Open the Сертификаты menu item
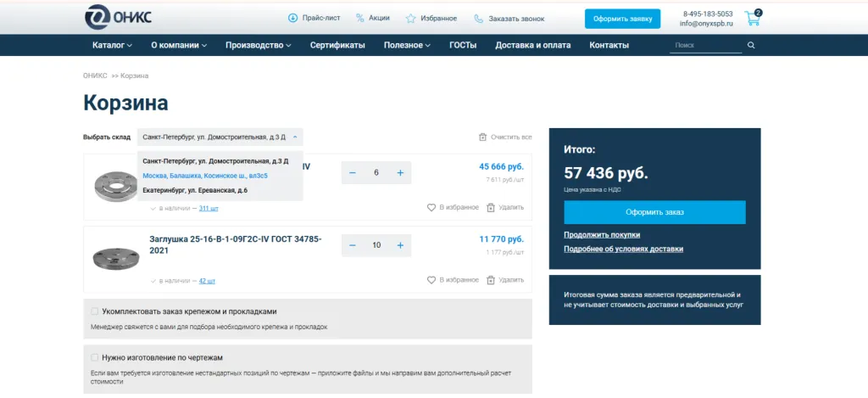This screenshot has height=398, width=868. coord(337,45)
